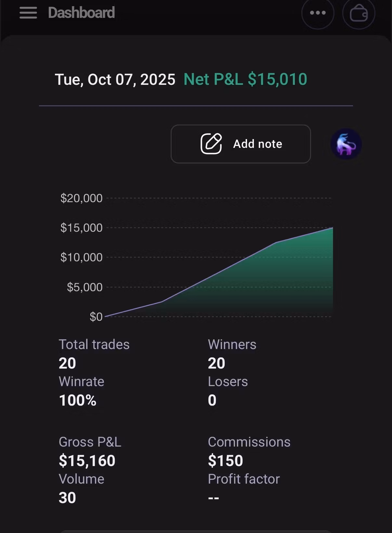
Task: Open the wallet icon in header
Action: (x=359, y=14)
